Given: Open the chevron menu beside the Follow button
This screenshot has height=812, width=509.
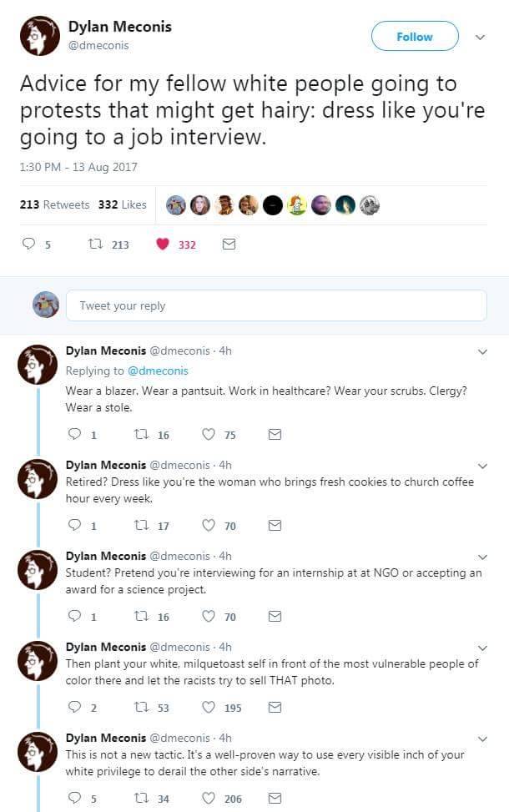Looking at the screenshot, I should [480, 37].
